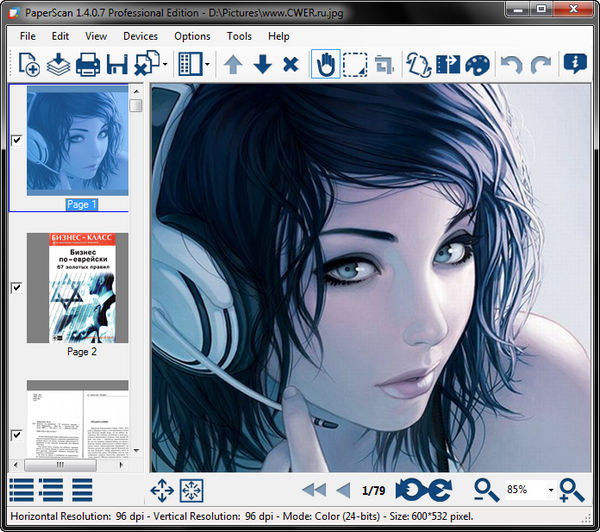Click the rotate counterclockwise view icon
The image size is (600, 532).
coord(409,490)
